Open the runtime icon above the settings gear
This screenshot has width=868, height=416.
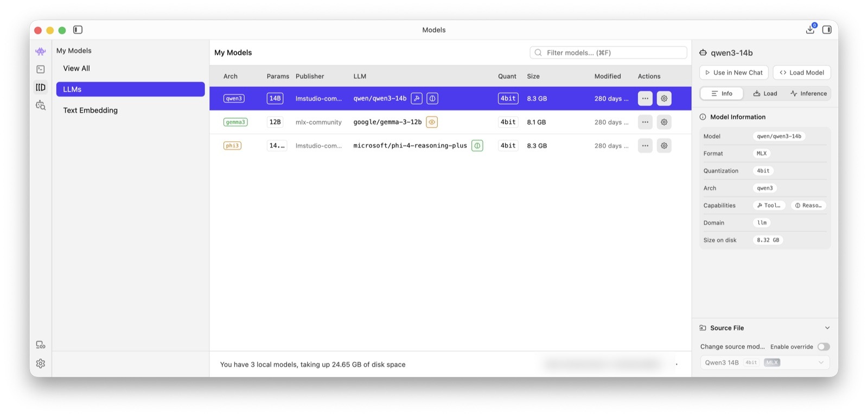click(41, 345)
